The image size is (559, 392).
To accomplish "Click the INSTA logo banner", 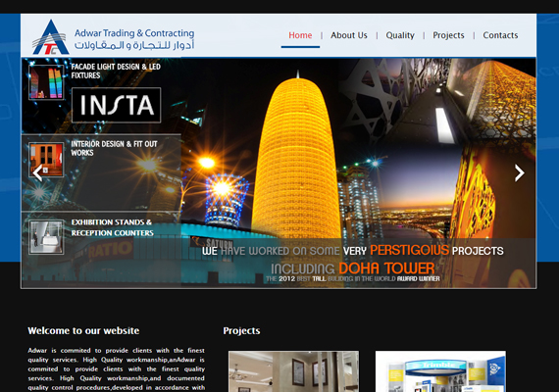I will (117, 105).
